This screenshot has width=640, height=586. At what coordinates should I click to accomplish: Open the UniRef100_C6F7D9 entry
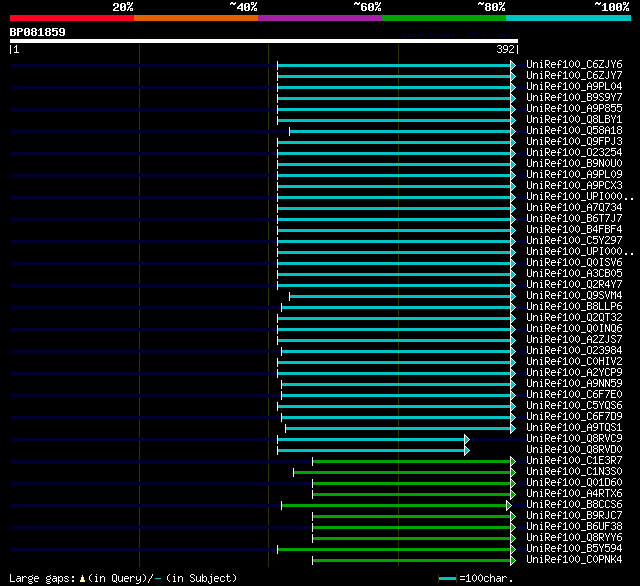pos(574,417)
